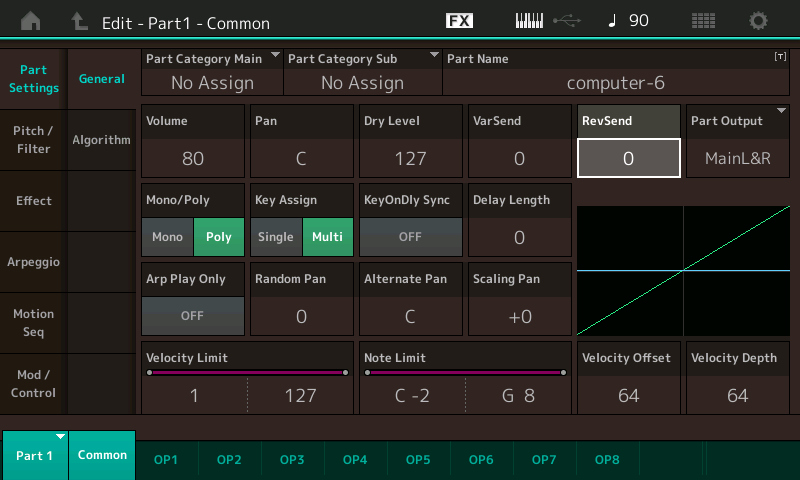Go to the Home screen icon
The width and height of the screenshot is (800, 480).
(31, 21)
